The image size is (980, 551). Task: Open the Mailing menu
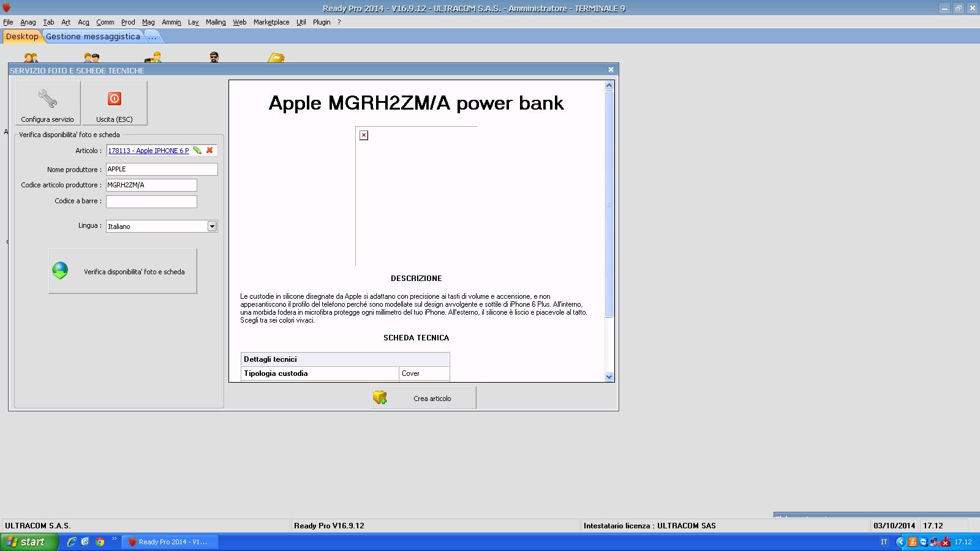[216, 22]
